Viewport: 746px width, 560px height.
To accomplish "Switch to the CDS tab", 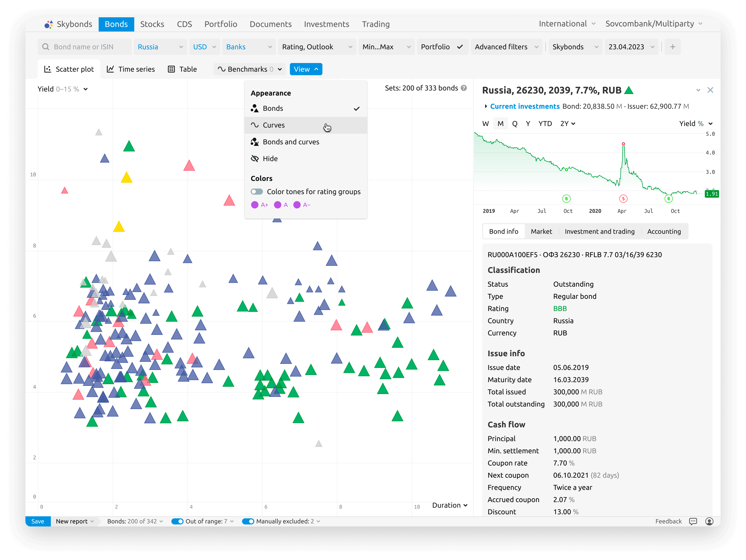I will 185,24.
